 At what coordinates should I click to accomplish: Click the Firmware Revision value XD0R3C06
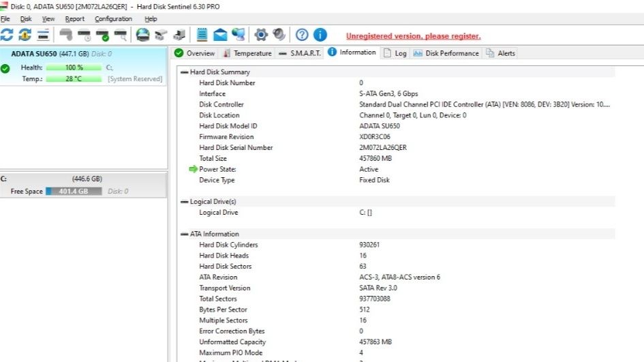pos(375,137)
